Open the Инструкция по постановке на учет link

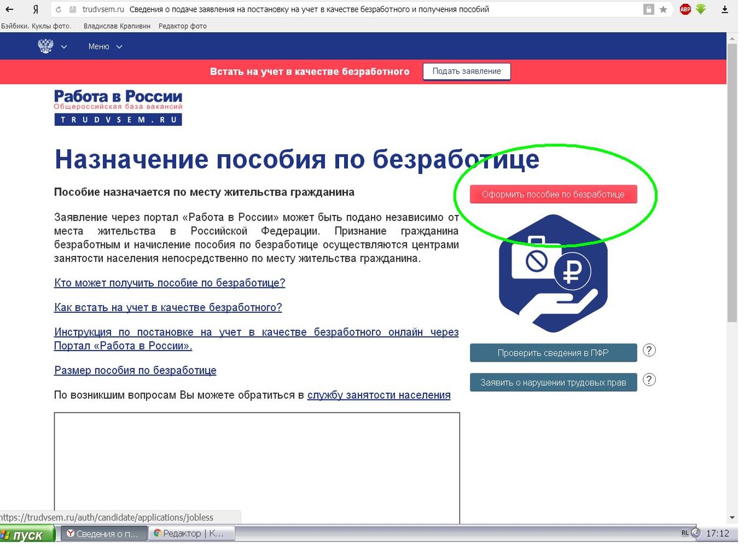256,339
